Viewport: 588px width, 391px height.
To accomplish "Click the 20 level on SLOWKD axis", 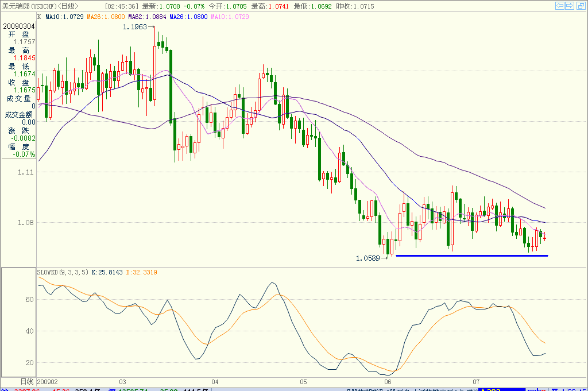I will [x=30, y=363].
